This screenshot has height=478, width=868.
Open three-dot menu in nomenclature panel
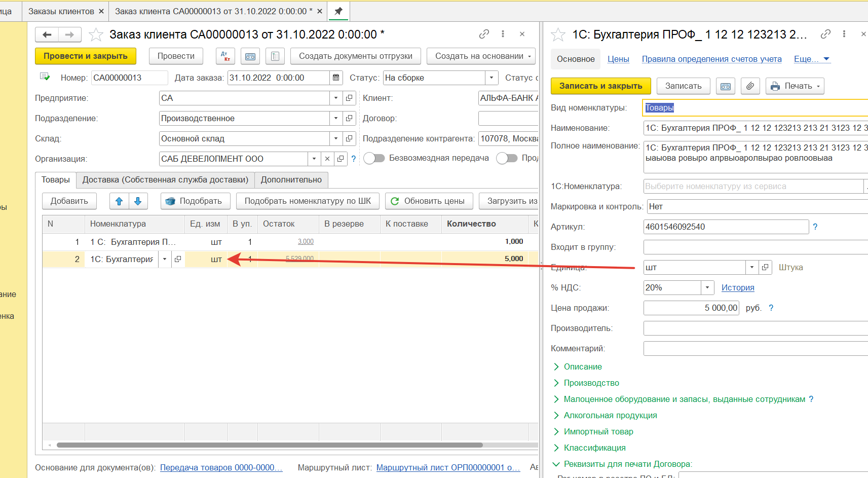click(844, 34)
